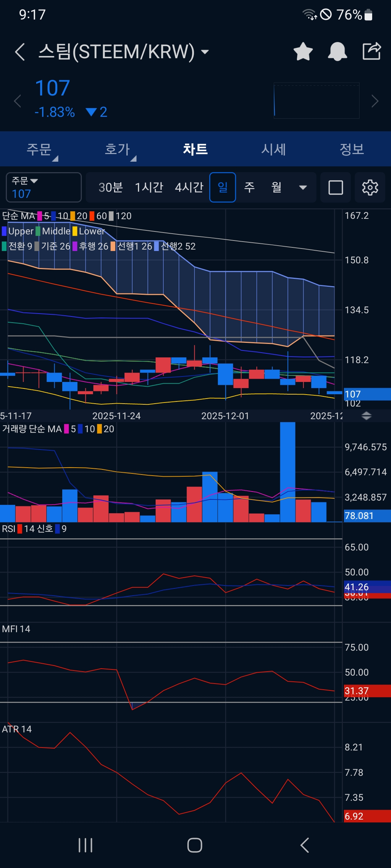Select the 4시간 chart interval

(x=189, y=187)
